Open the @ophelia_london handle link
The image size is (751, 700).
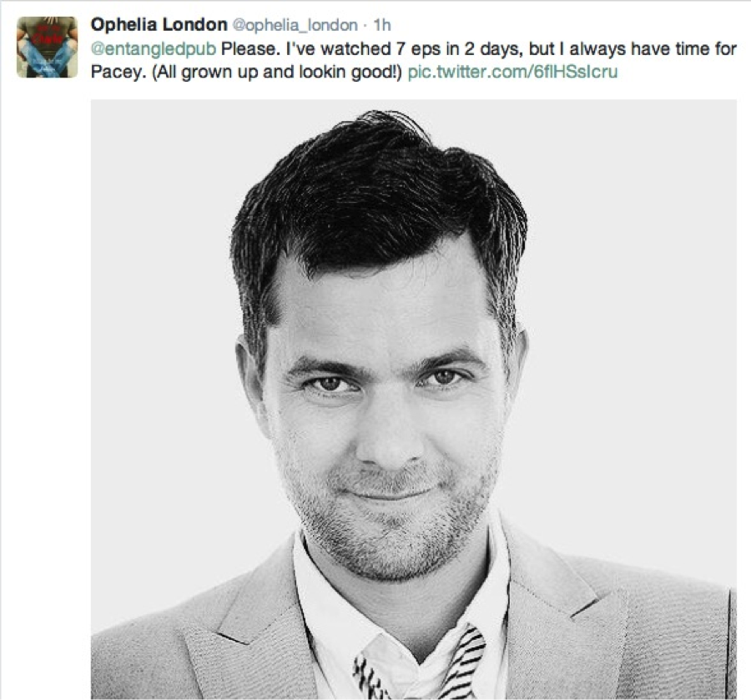(x=295, y=25)
